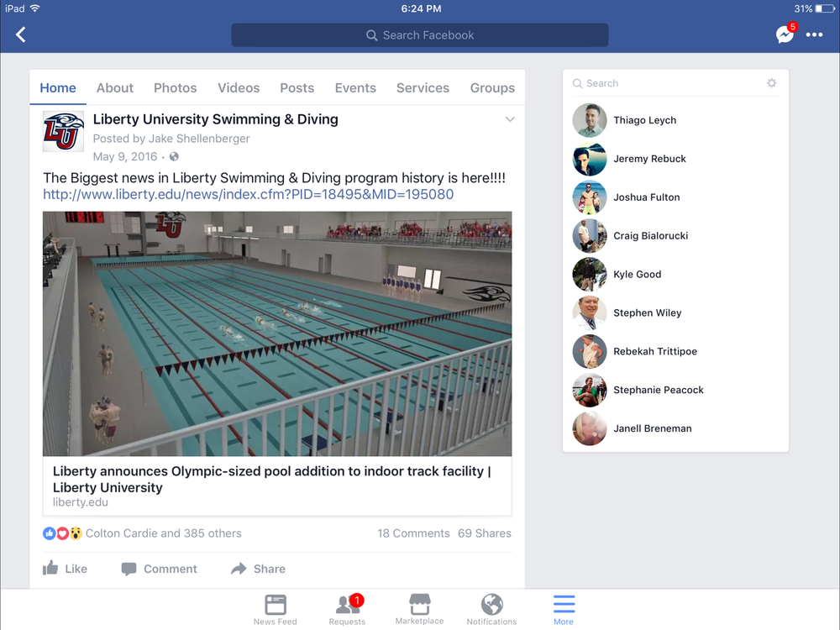840x630 pixels.
Task: Open the liberty.edu news URL link
Action: coord(248,194)
